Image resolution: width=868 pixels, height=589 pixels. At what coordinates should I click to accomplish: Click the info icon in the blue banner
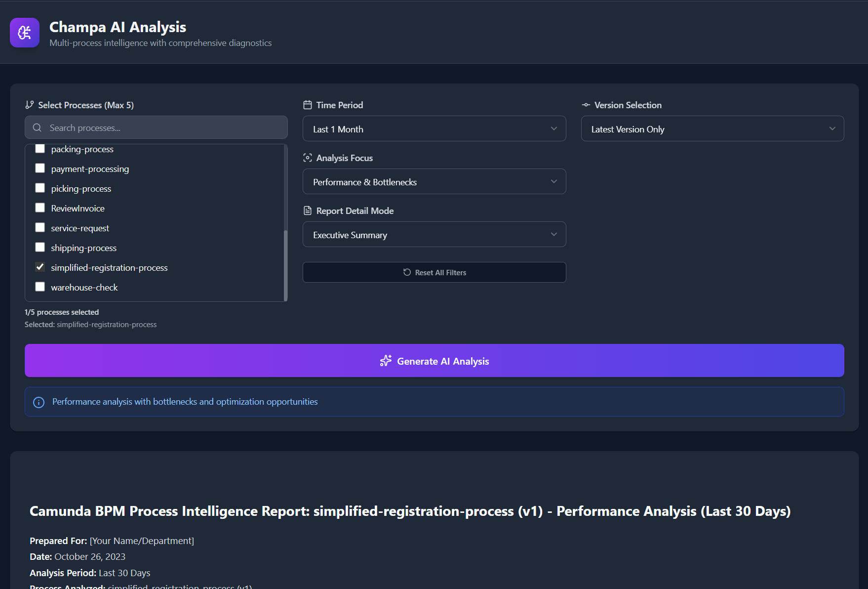pos(39,402)
